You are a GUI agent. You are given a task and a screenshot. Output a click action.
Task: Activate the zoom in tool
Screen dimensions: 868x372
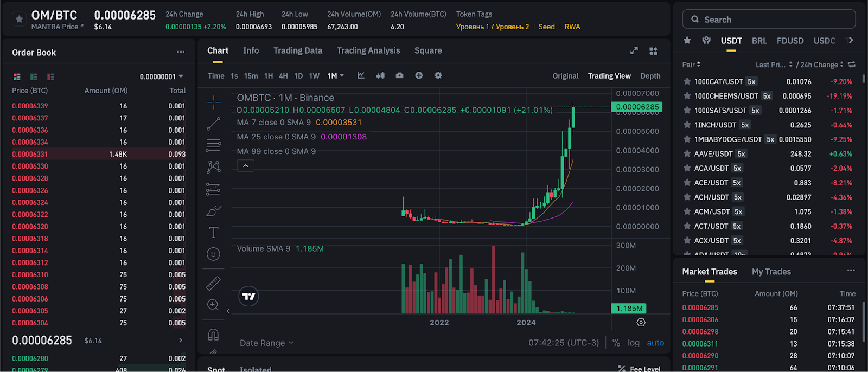click(x=214, y=305)
